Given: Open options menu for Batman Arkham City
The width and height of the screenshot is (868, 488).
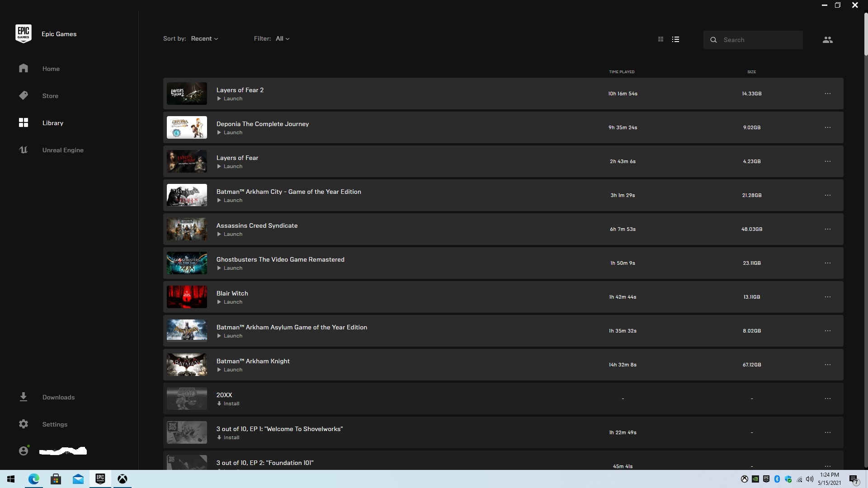Looking at the screenshot, I should pos(828,195).
